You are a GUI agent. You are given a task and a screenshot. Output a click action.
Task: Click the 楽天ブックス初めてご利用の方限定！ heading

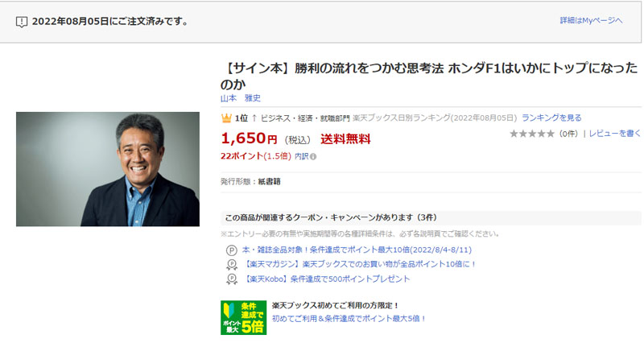tap(335, 305)
